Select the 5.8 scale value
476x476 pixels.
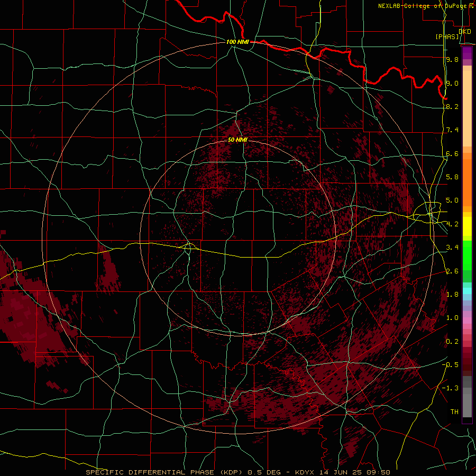452,177
